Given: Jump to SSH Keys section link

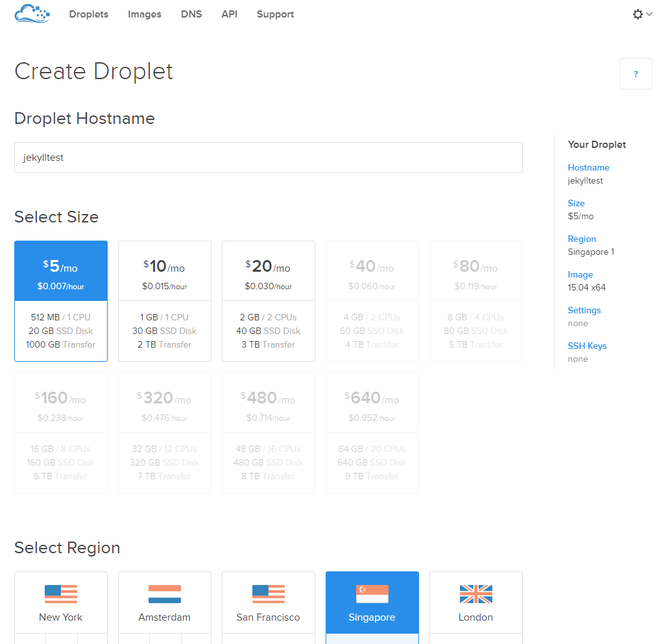Looking at the screenshot, I should pyautogui.click(x=587, y=346).
